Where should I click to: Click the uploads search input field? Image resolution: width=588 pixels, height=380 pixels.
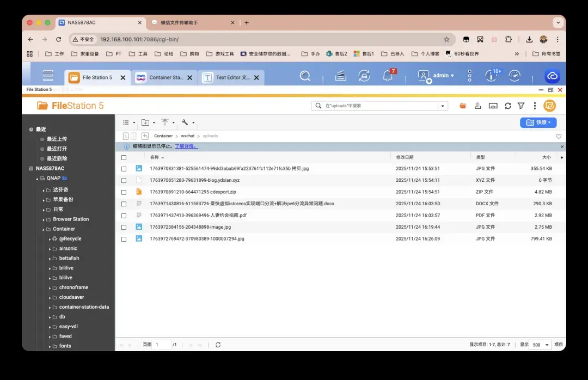point(380,106)
